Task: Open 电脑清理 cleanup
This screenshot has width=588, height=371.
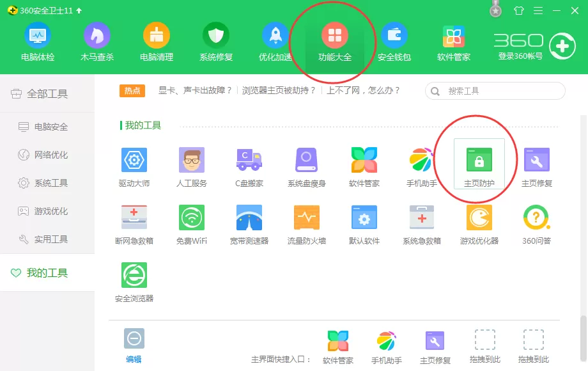Action: [x=157, y=42]
